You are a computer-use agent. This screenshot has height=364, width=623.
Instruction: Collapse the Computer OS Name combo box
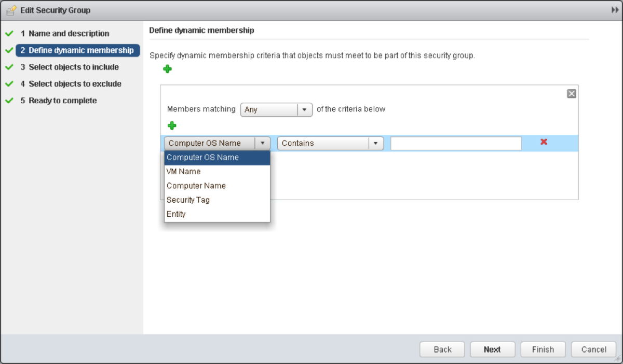tap(217, 143)
